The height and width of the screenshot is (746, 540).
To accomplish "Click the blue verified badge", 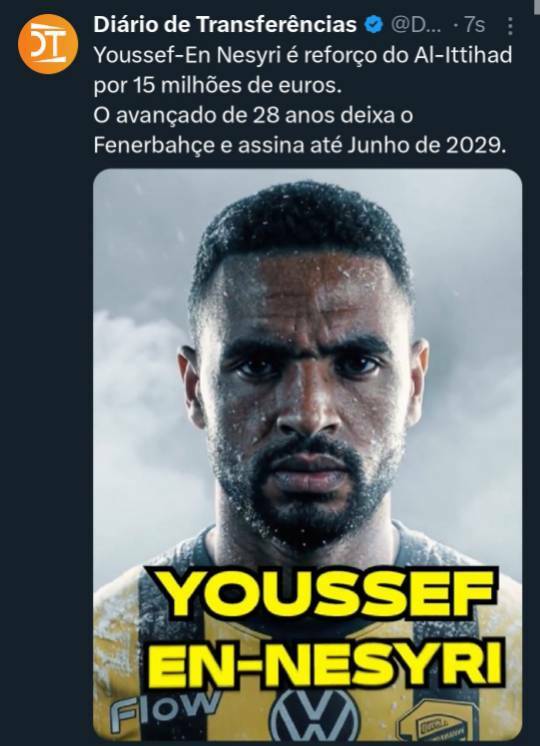I will coord(374,25).
